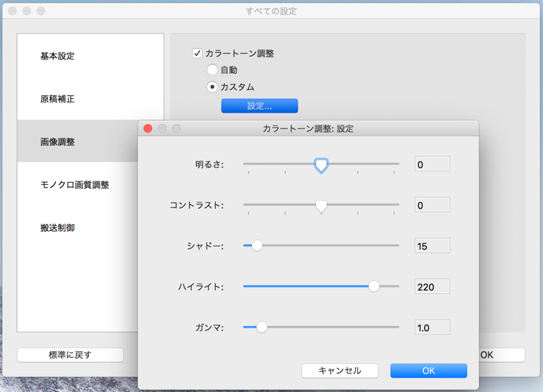Open the モノクロ画質調整 section
The image size is (543, 392).
[77, 185]
